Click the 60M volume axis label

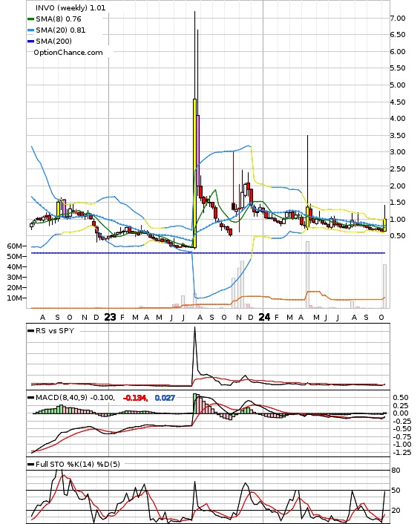[14, 246]
